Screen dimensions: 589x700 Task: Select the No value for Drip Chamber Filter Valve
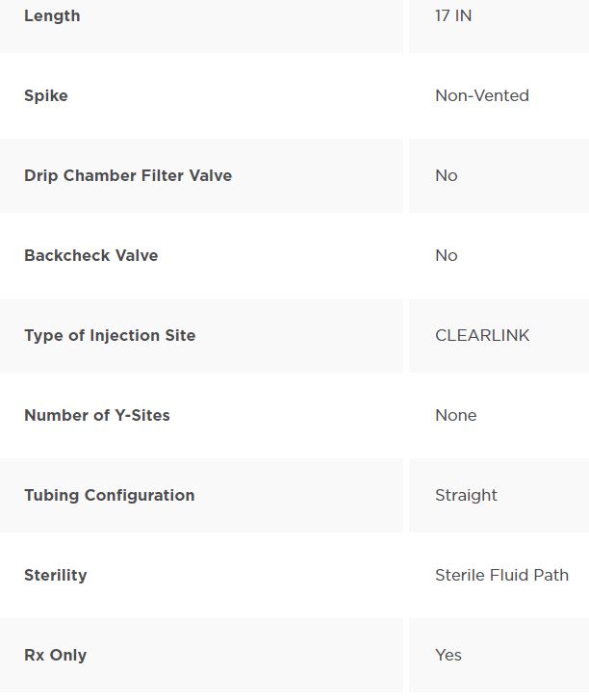pyautogui.click(x=447, y=175)
